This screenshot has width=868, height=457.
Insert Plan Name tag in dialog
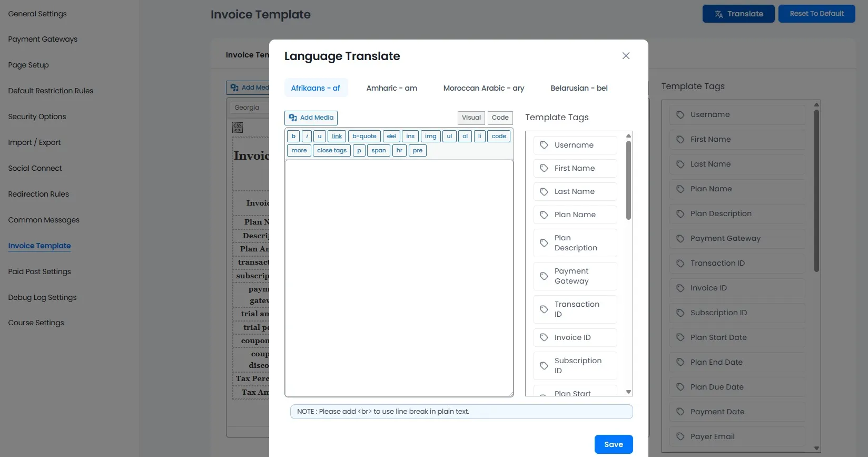point(575,215)
